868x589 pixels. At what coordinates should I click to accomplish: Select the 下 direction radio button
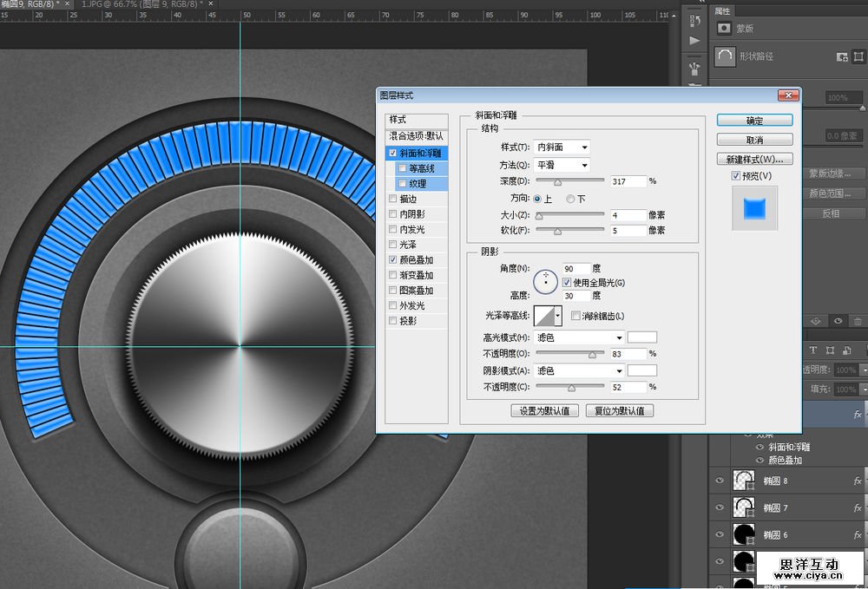[x=570, y=199]
